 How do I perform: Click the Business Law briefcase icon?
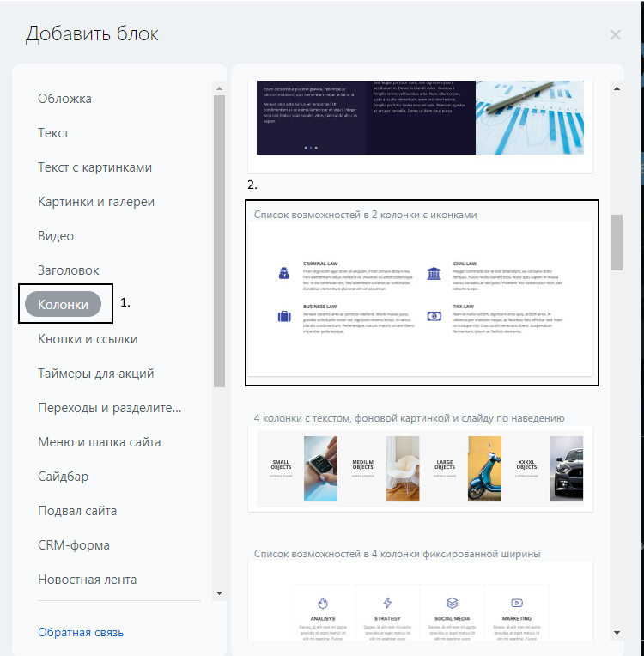coord(284,316)
